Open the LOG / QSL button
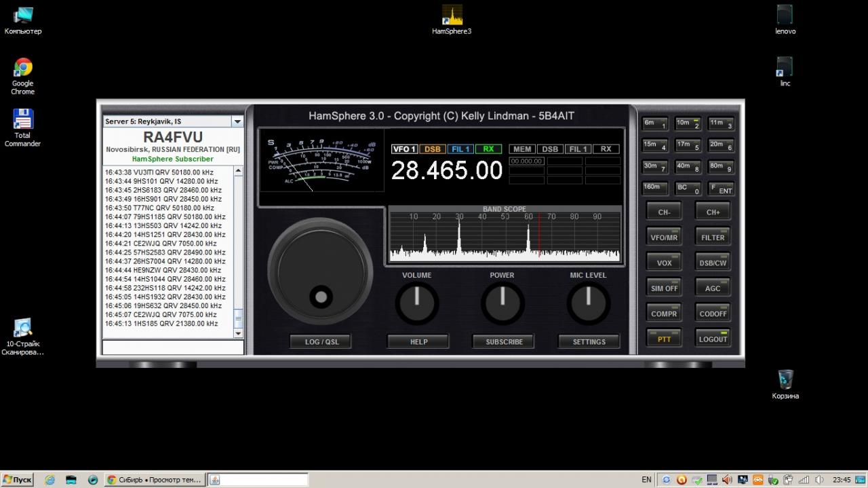868x488 pixels. [x=321, y=341]
